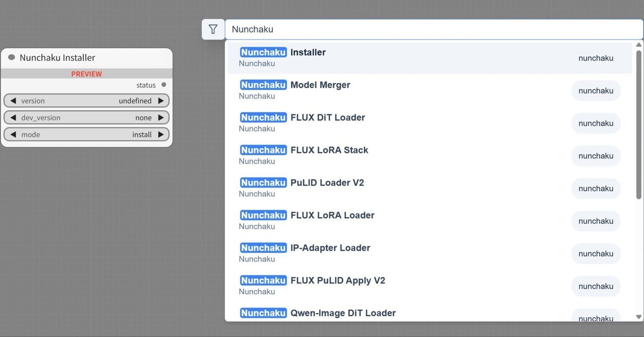
Task: Click the scrollbar down arrow
Action: [x=639, y=317]
